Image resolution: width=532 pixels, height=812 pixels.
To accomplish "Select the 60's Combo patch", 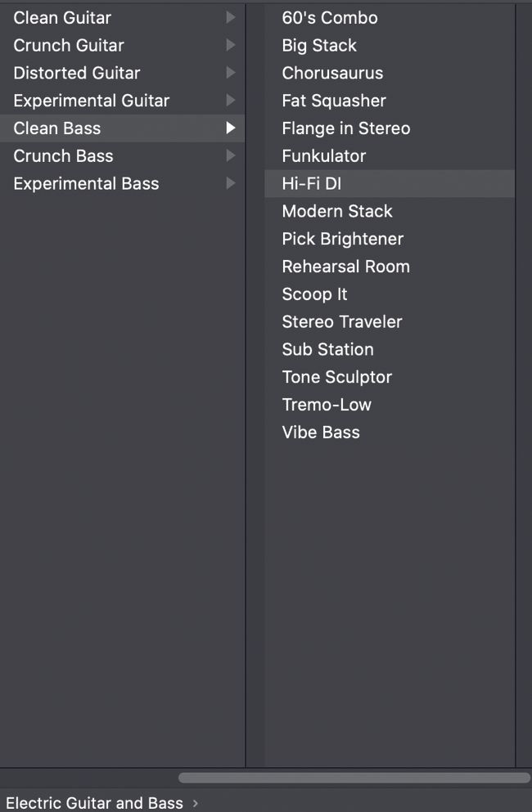I will (329, 17).
